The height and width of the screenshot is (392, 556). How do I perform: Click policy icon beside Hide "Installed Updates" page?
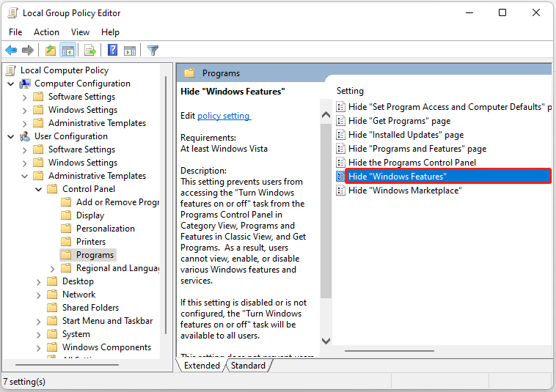[340, 135]
